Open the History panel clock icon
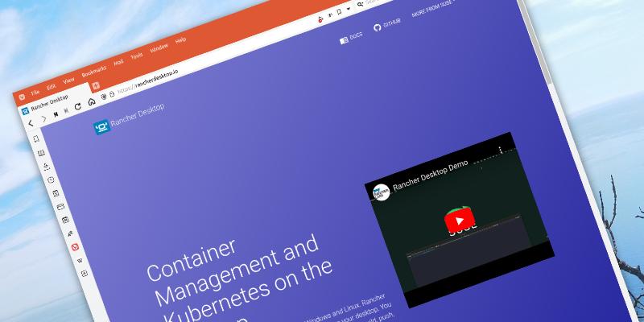644x322 pixels. (x=50, y=180)
